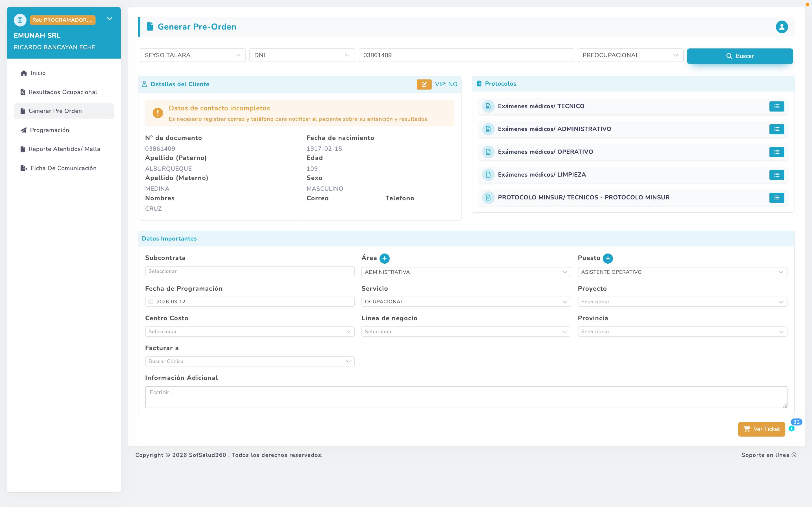Click the user profile avatar icon

pyautogui.click(x=782, y=27)
